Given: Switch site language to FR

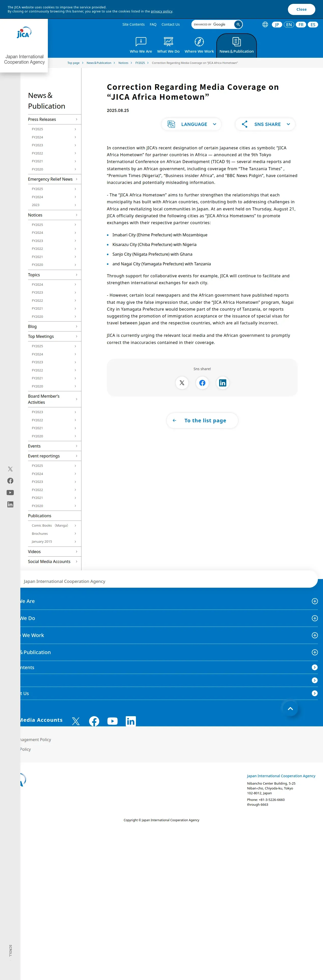Looking at the screenshot, I should pos(301,24).
